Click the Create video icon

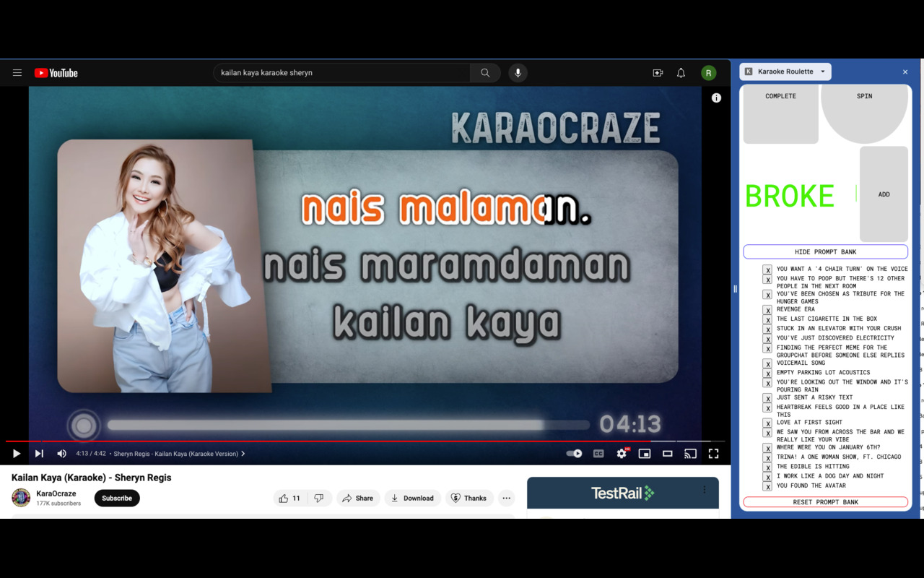click(657, 72)
